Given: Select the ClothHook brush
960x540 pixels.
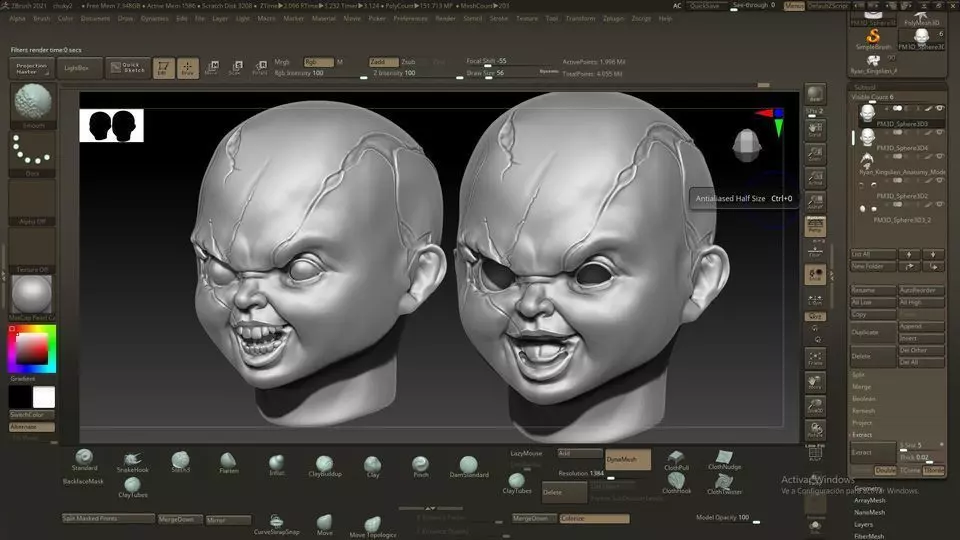Looking at the screenshot, I should [x=676, y=484].
